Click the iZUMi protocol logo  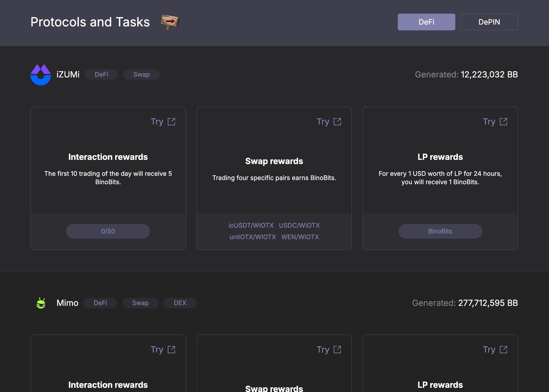pos(41,75)
